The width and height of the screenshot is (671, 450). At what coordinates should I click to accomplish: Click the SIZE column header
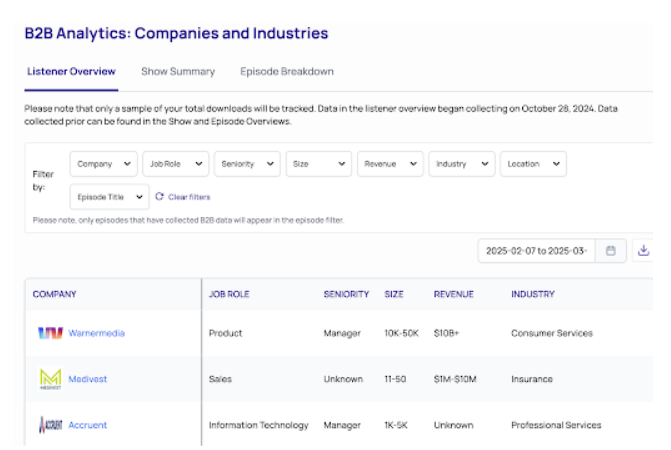(394, 294)
